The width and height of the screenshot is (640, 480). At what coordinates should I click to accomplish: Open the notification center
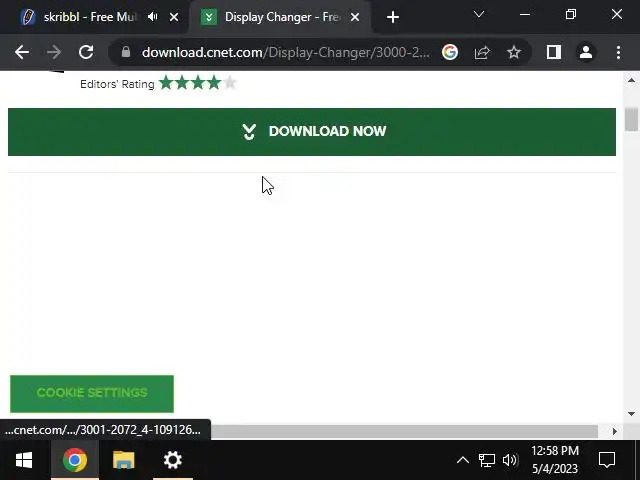point(607,460)
